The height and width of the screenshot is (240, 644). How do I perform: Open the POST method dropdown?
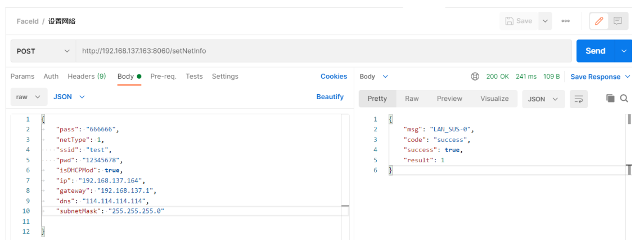pyautogui.click(x=43, y=51)
